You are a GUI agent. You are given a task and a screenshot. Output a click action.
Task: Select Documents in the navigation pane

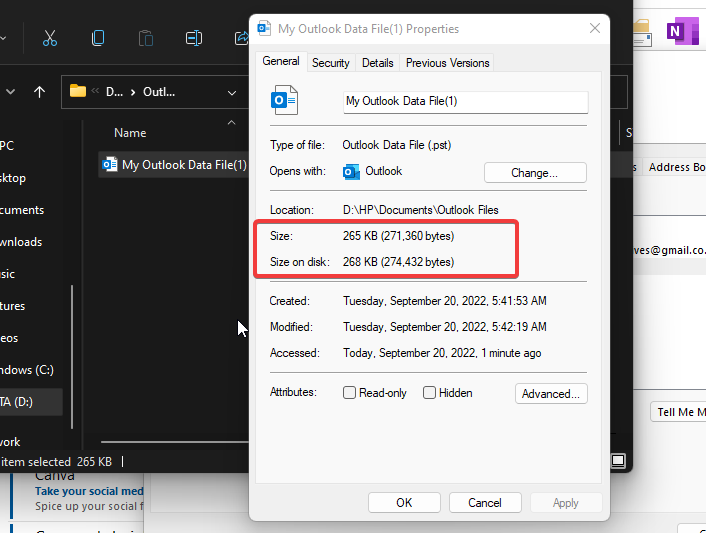tap(23, 210)
